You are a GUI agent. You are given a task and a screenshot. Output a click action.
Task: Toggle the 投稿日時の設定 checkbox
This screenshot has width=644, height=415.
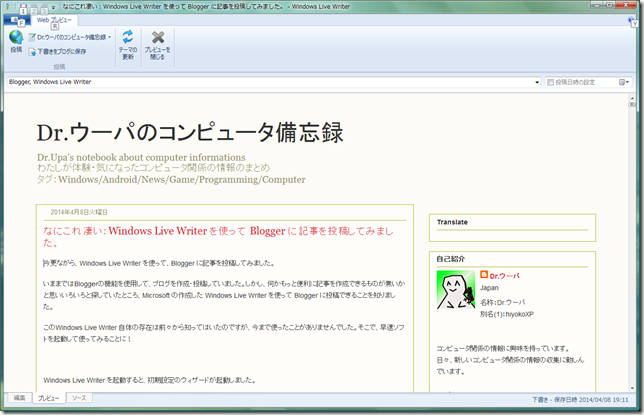pyautogui.click(x=550, y=82)
